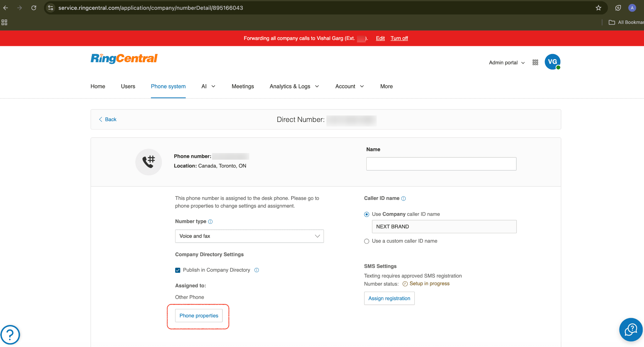Expand the Analytics & Logs menu

tap(294, 86)
